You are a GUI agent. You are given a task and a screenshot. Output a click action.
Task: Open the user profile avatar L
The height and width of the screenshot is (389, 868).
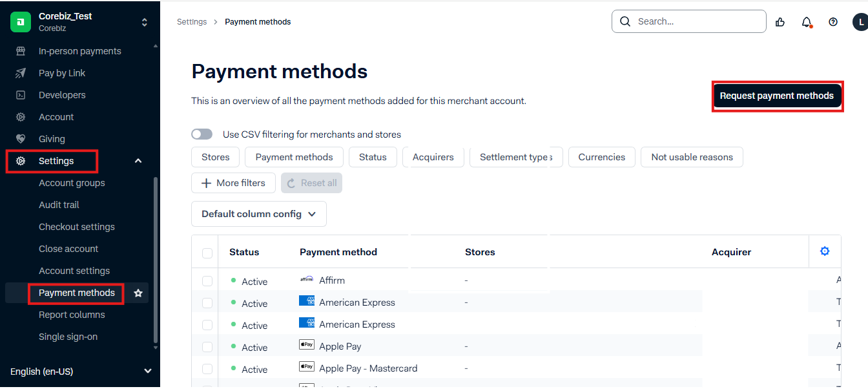pos(860,22)
